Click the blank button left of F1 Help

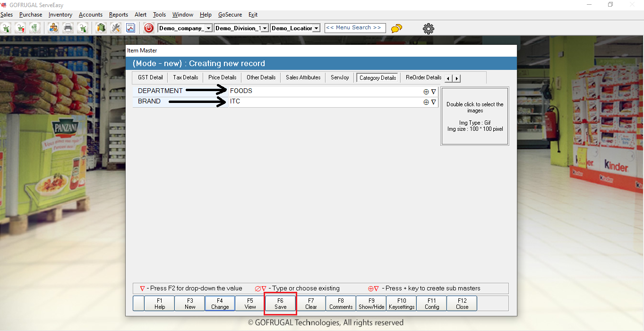(x=139, y=304)
